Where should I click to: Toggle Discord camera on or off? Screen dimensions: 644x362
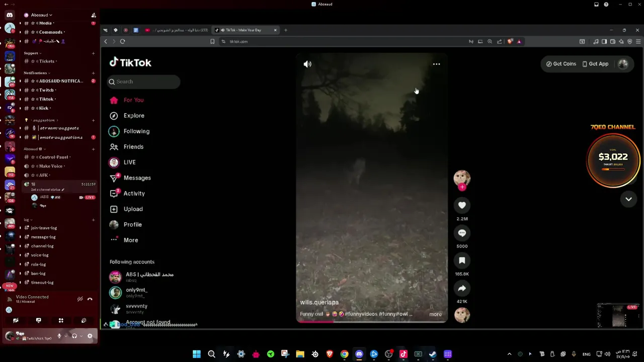tap(16, 320)
